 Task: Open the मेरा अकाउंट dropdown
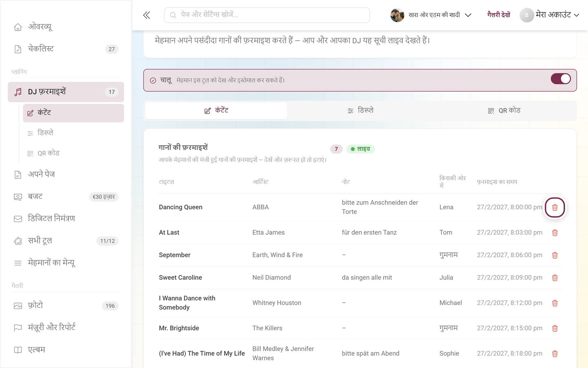pos(550,15)
